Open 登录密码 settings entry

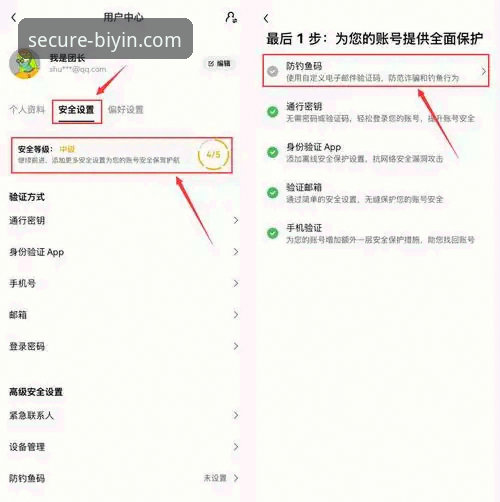[x=124, y=346]
